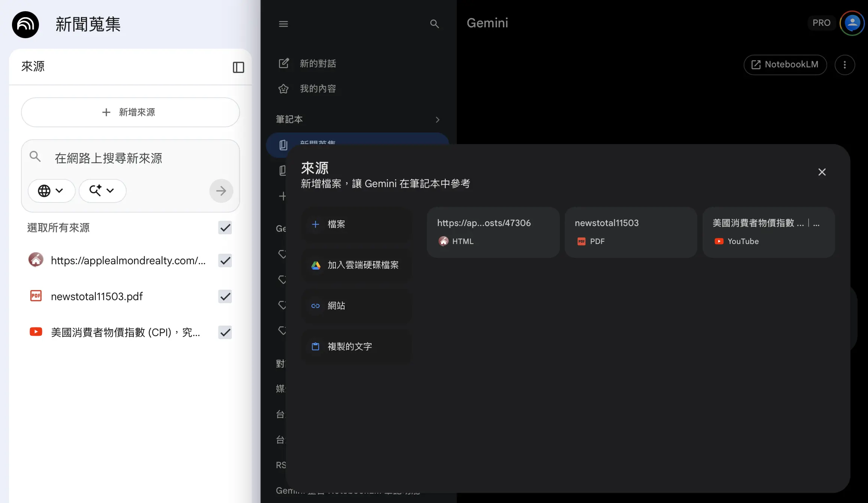Toggle the 選取所有來源 checkbox
This screenshot has height=503, width=868.
coord(225,228)
